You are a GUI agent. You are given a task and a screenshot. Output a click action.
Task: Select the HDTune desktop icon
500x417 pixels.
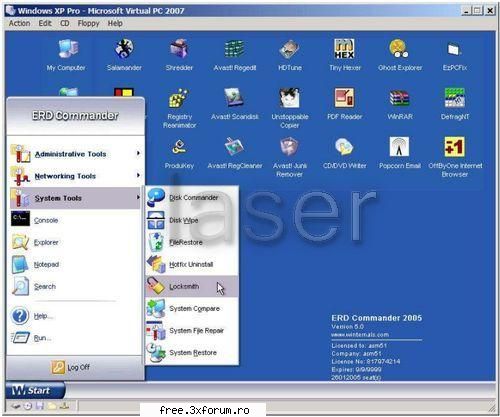289,55
